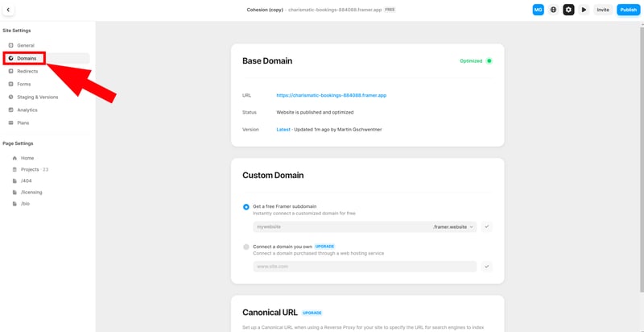The height and width of the screenshot is (332, 644).
Task: Click the Custom Domain heading
Action: click(273, 176)
